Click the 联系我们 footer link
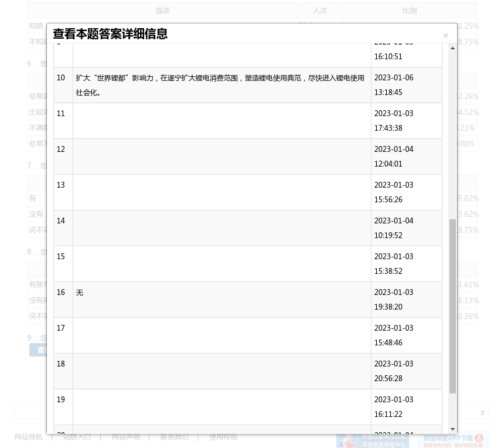Image resolution: width=494 pixels, height=448 pixels. point(175,437)
